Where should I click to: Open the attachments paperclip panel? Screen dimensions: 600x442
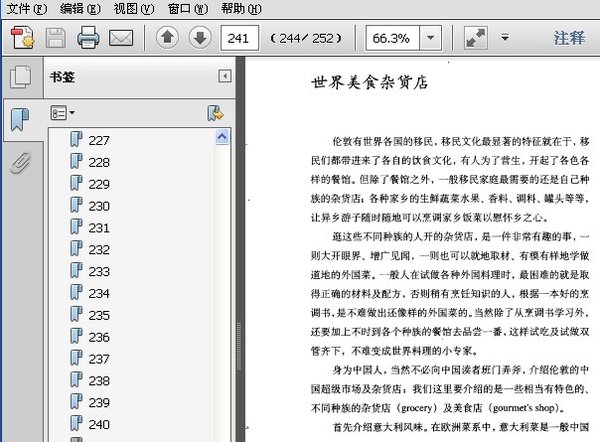(19, 163)
